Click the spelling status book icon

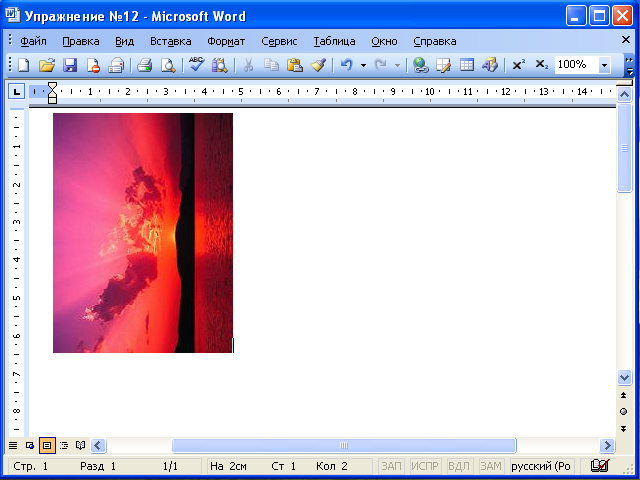click(600, 466)
